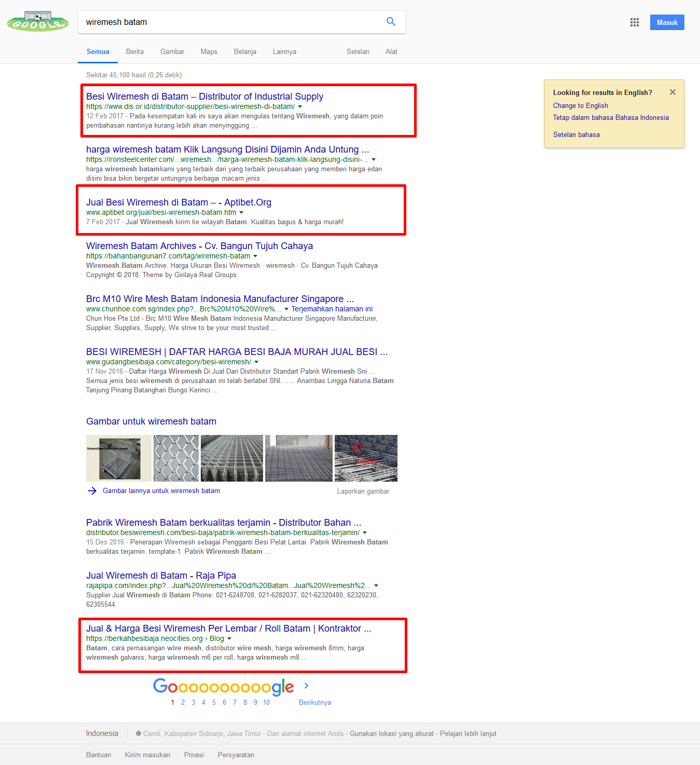The width and height of the screenshot is (700, 765).
Task: Select the Semua tab
Action: coord(98,51)
